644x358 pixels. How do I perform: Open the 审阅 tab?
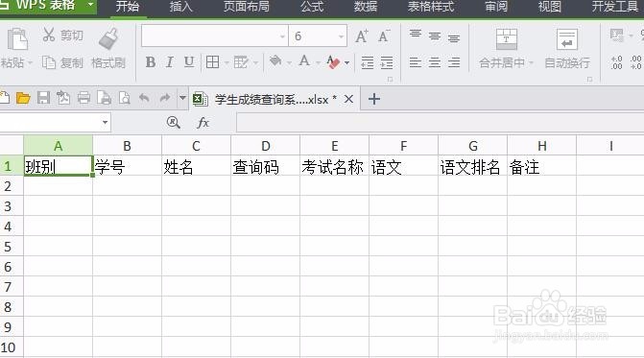496,6
